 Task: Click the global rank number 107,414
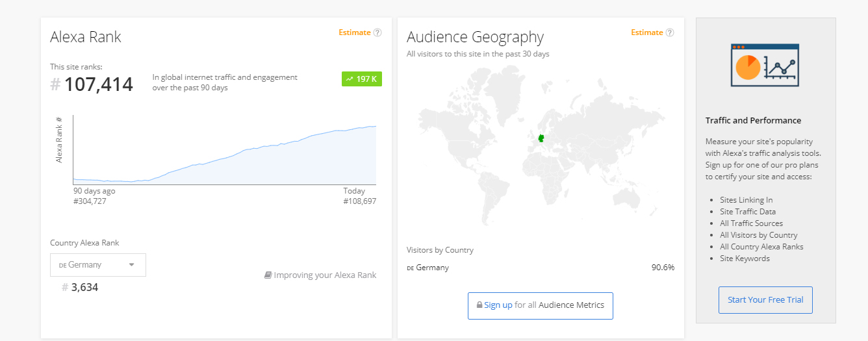(99, 84)
